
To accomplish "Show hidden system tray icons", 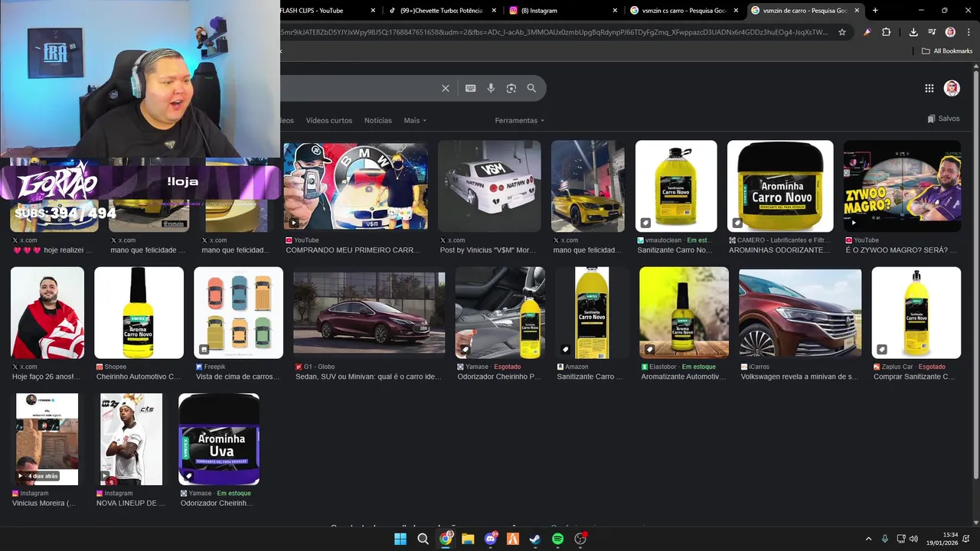I will point(868,539).
